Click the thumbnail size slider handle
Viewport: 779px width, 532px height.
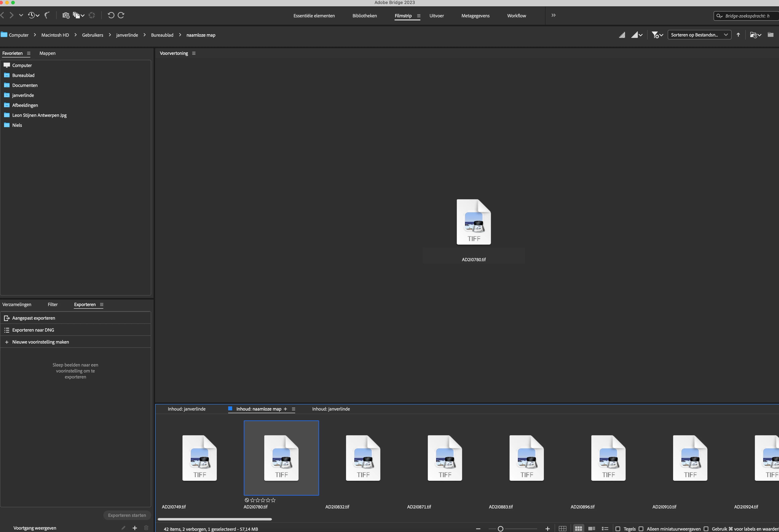(x=500, y=529)
